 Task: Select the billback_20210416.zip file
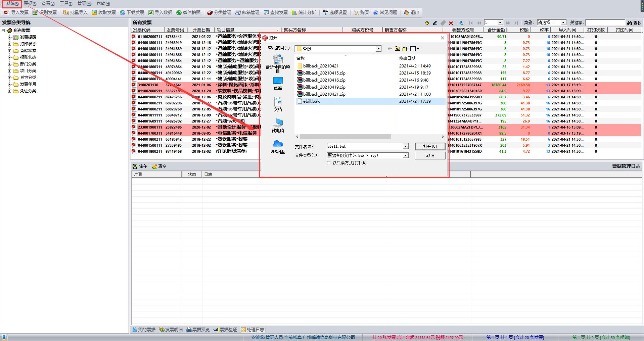(324, 80)
